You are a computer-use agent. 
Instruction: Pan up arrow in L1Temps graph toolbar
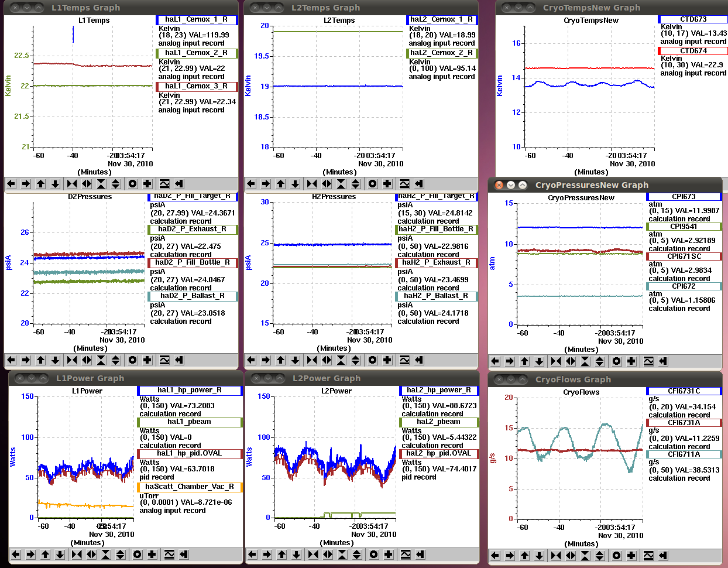pos(40,184)
